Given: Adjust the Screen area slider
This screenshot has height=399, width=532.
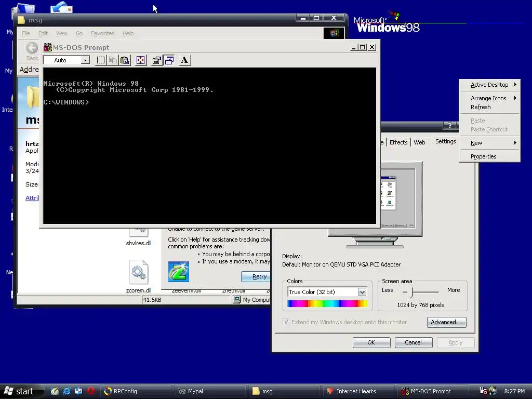Looking at the screenshot, I should (x=412, y=292).
